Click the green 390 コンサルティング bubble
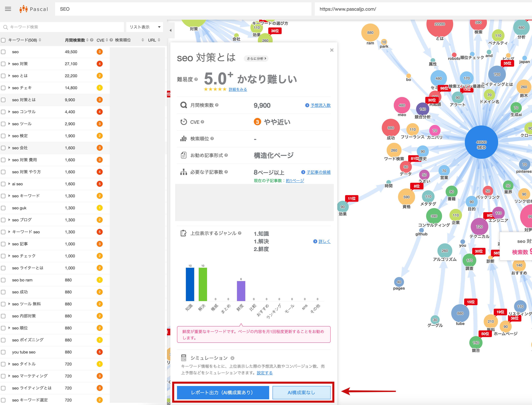Image resolution: width=532 pixels, height=405 pixels. pos(434,216)
